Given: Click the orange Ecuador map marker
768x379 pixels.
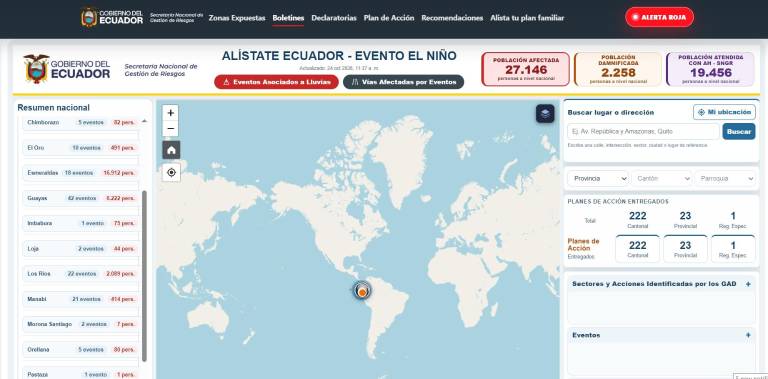Looking at the screenshot, I should pos(362,292).
